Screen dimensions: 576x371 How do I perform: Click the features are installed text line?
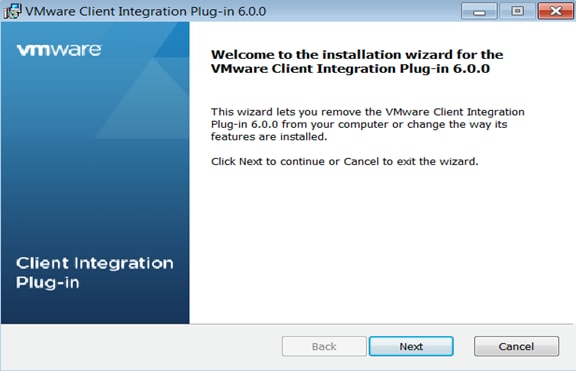[269, 137]
